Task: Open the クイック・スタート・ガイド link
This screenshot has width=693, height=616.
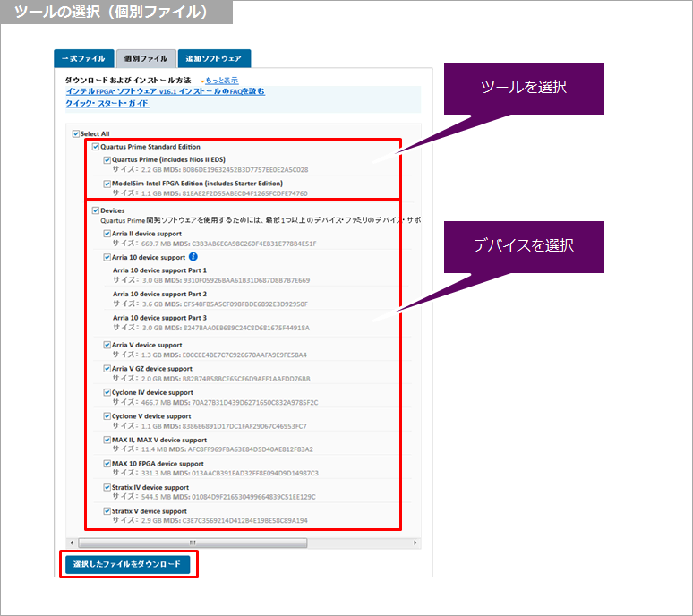Action: click(107, 103)
